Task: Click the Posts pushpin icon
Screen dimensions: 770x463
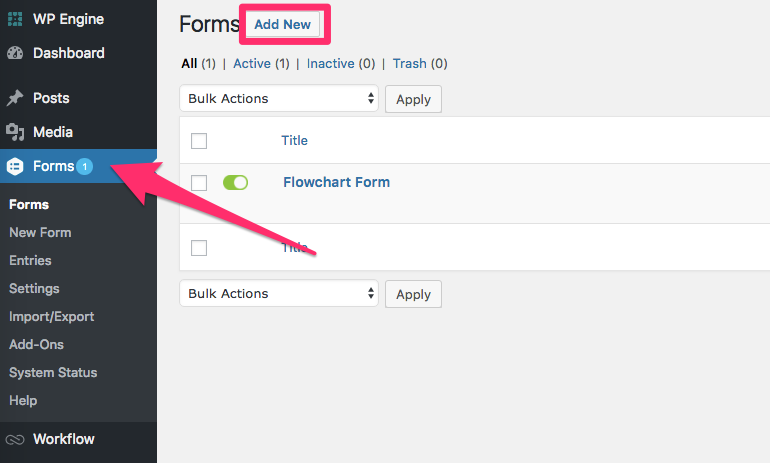Action: click(x=16, y=98)
